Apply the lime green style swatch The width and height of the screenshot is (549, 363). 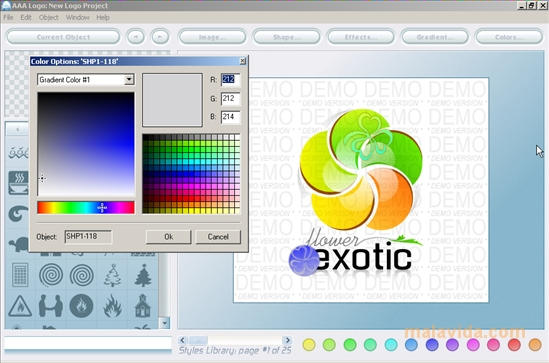[x=329, y=345]
